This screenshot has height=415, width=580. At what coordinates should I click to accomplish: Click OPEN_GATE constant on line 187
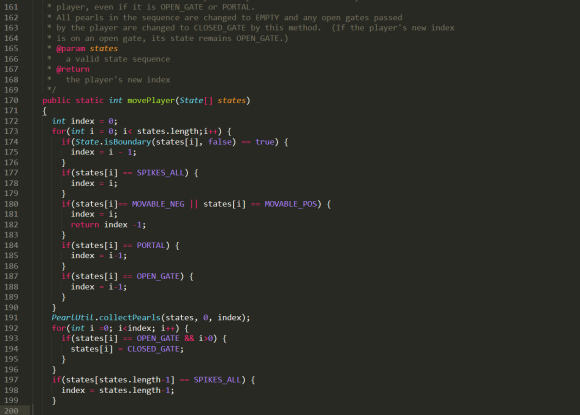[x=158, y=276]
